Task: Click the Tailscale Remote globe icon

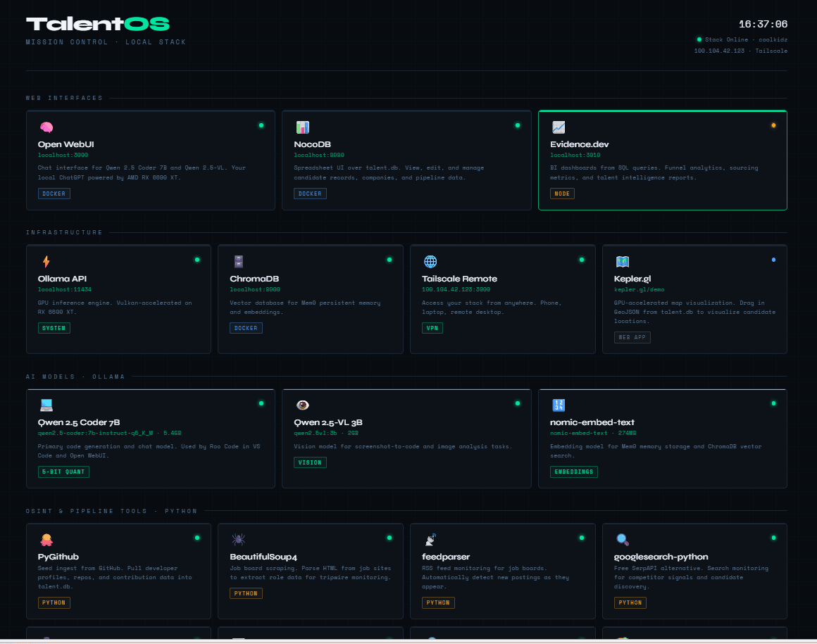Action: 430,261
